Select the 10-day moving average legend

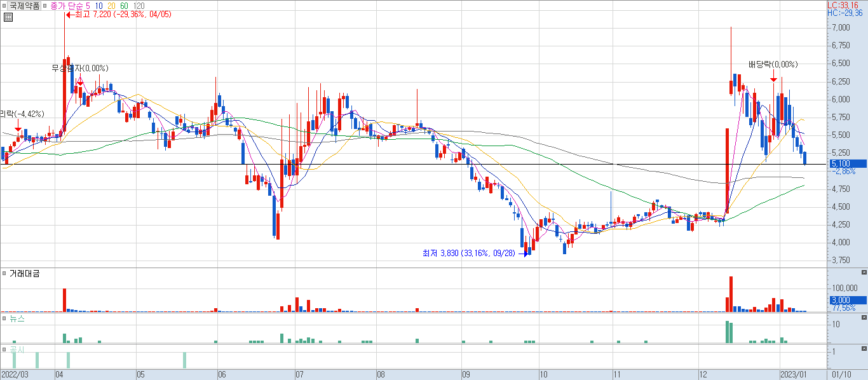click(x=98, y=5)
